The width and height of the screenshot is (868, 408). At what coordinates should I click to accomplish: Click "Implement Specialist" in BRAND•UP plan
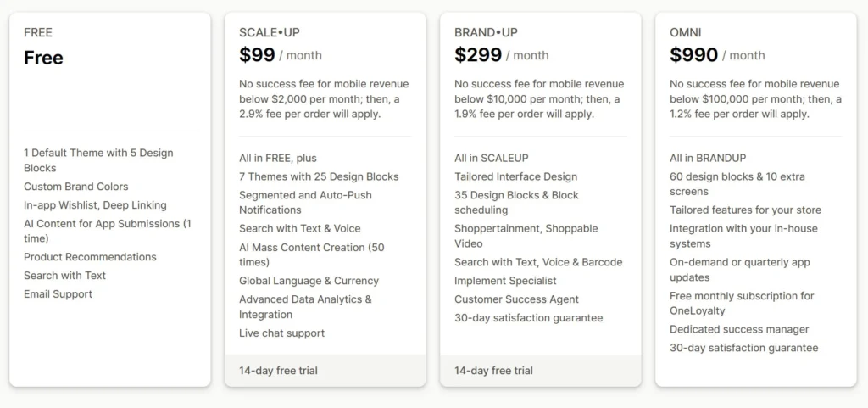click(x=505, y=281)
